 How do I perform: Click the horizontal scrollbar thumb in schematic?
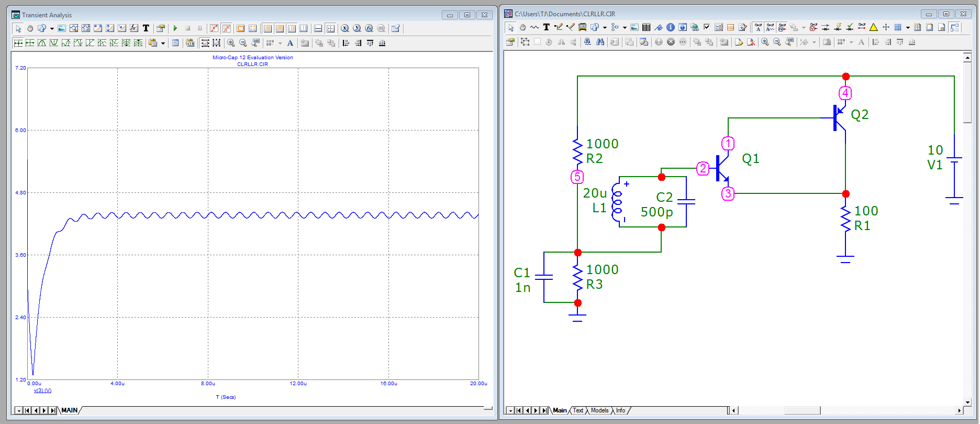[802, 410]
